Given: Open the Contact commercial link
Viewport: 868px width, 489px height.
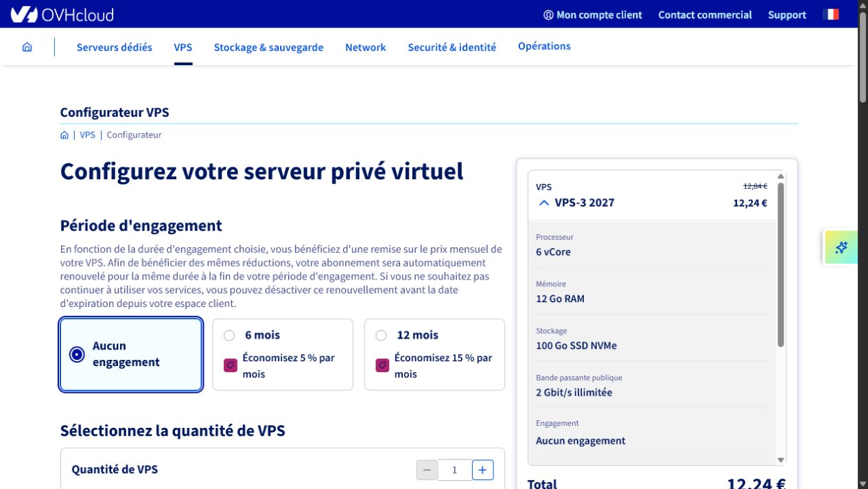Looking at the screenshot, I should click(705, 15).
